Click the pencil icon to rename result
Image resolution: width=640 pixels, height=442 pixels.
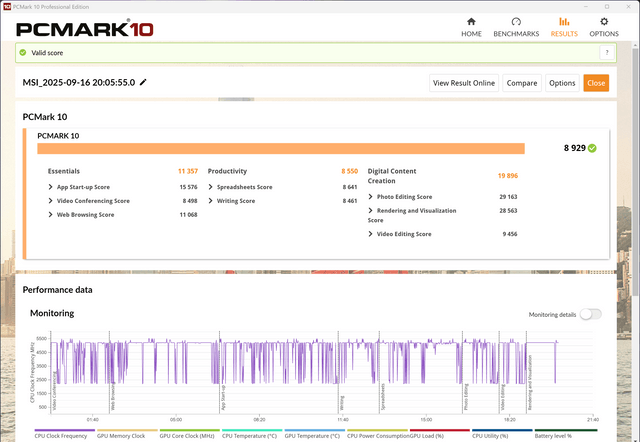[143, 82]
